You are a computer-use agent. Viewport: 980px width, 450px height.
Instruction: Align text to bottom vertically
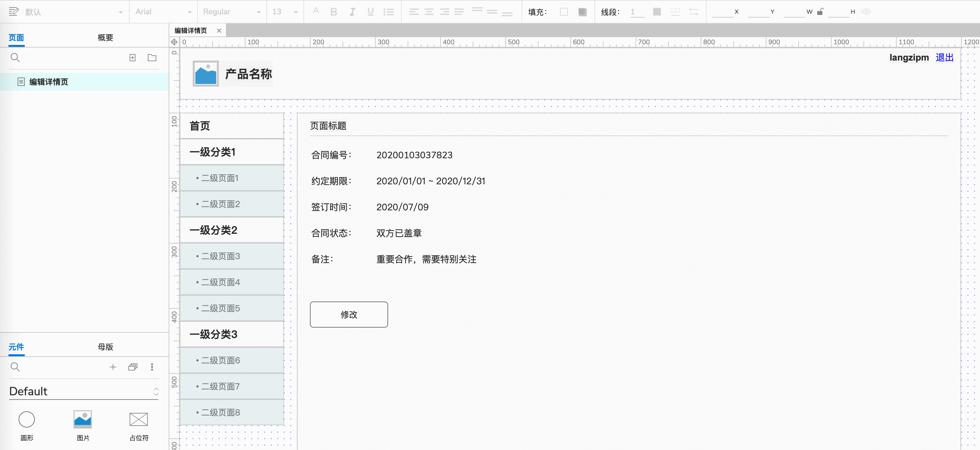(x=507, y=14)
